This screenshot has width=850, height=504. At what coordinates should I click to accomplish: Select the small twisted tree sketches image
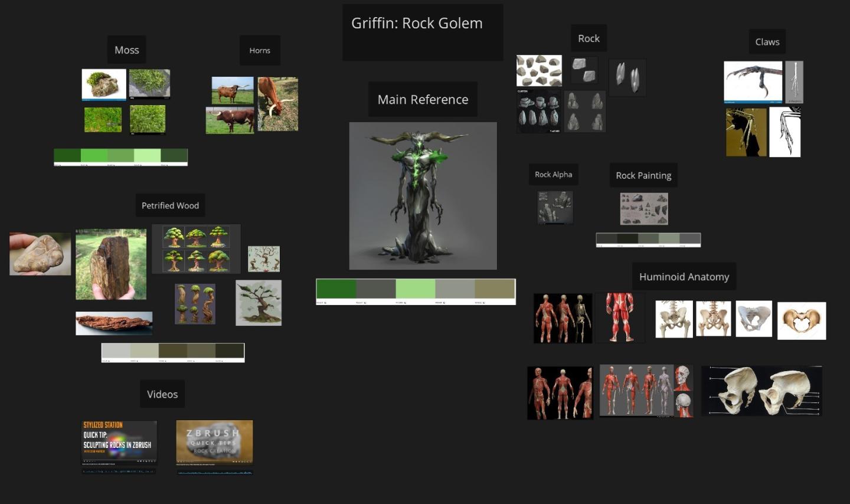(264, 258)
